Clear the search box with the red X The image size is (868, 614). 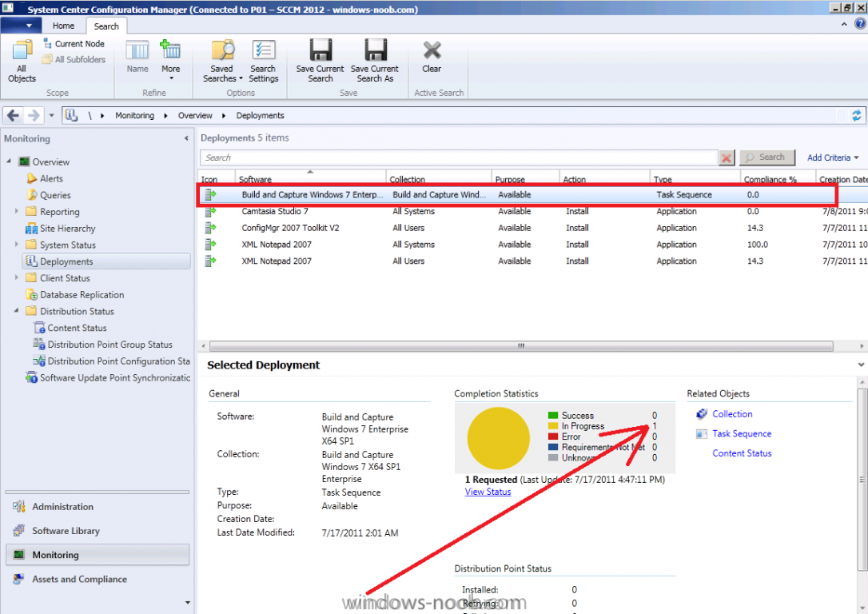point(727,157)
